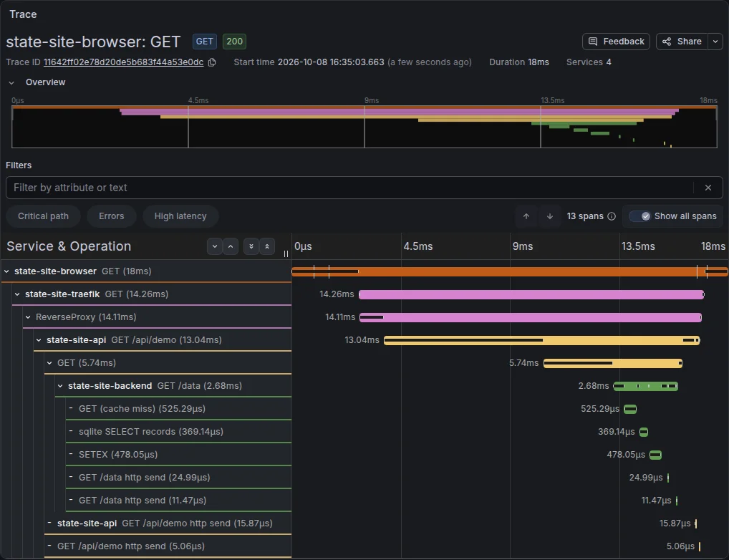Open the 13 spans info icon
This screenshot has width=729, height=560.
tap(612, 216)
